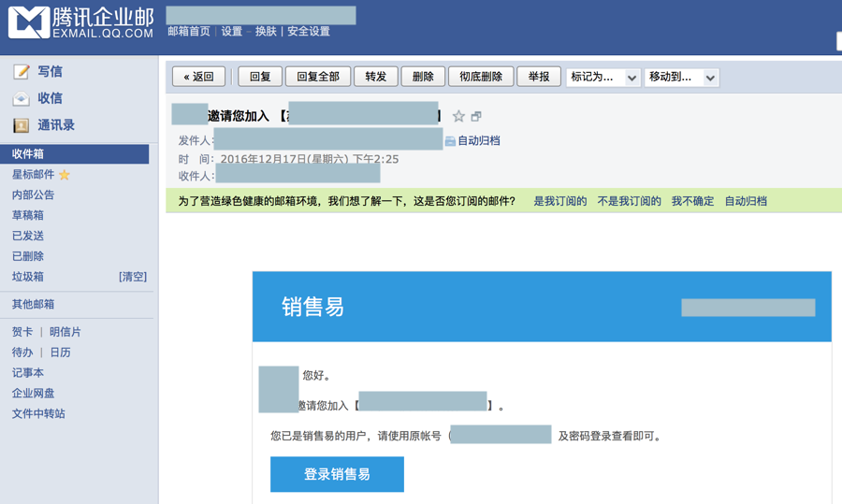Click the « 返回 back button
The width and height of the screenshot is (842, 504).
tap(198, 77)
